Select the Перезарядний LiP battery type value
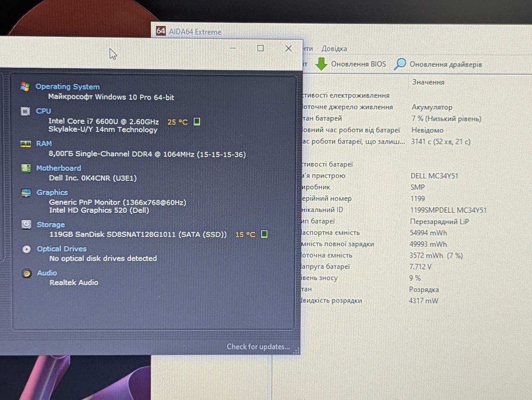 coord(439,221)
